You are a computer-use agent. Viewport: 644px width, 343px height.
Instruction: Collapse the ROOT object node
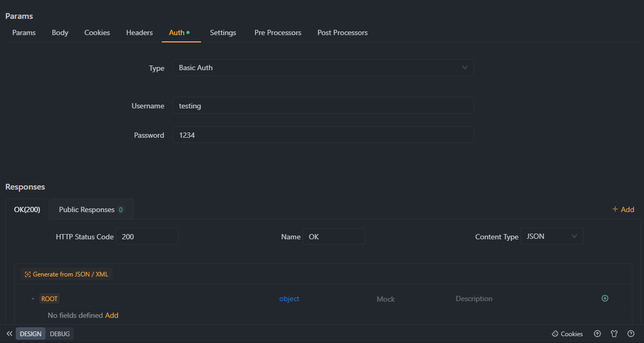[x=32, y=298]
